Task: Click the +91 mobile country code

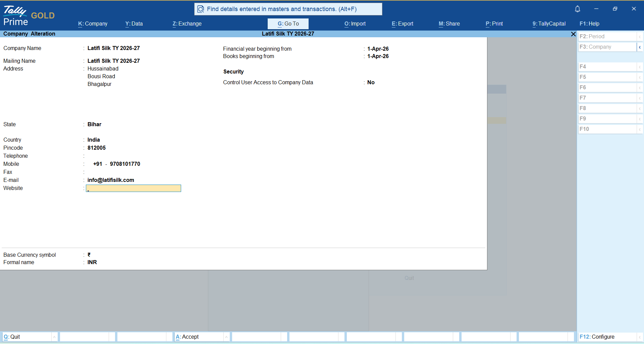Action: tap(98, 164)
